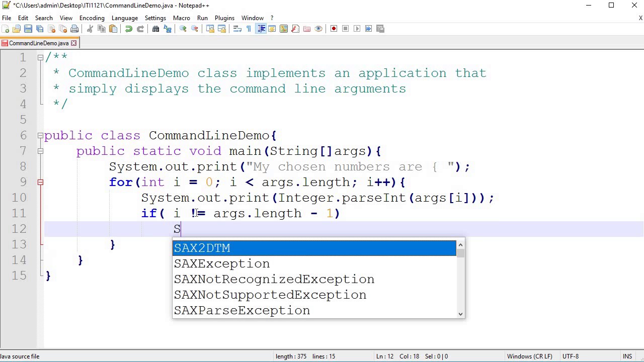Viewport: 644px width, 362px height.
Task: Click UTF-8 encoding in status bar
Action: pos(571,356)
